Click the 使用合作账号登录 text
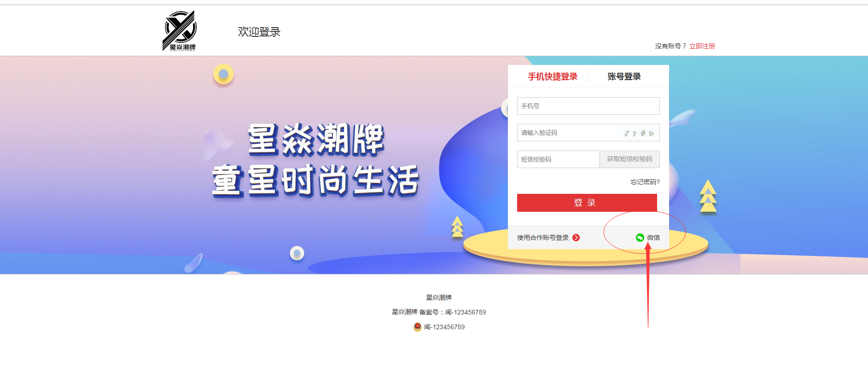The image size is (868, 384). (543, 238)
